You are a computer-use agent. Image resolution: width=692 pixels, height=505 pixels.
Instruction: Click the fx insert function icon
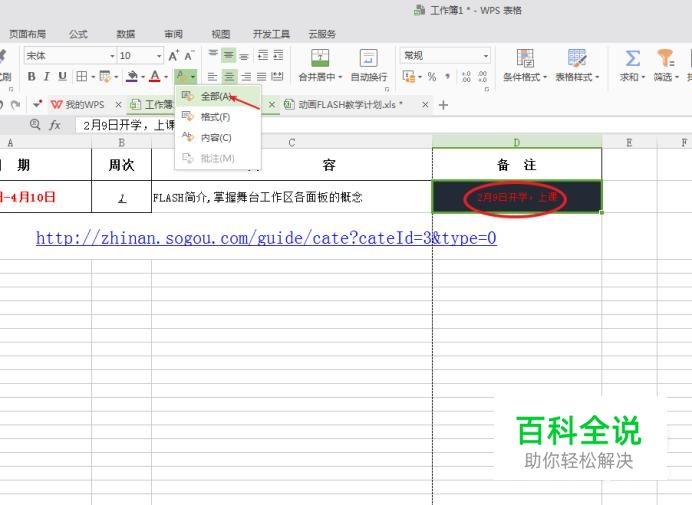tap(55, 125)
